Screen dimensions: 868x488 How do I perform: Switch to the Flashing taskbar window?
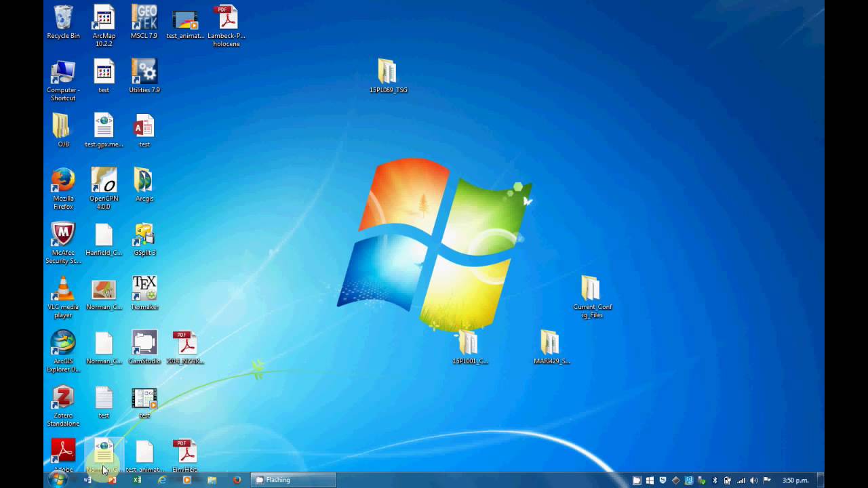(x=294, y=480)
